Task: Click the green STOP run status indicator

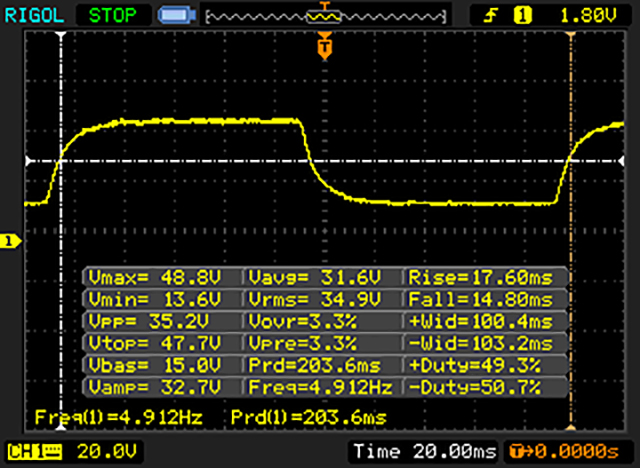Action: 113,16
